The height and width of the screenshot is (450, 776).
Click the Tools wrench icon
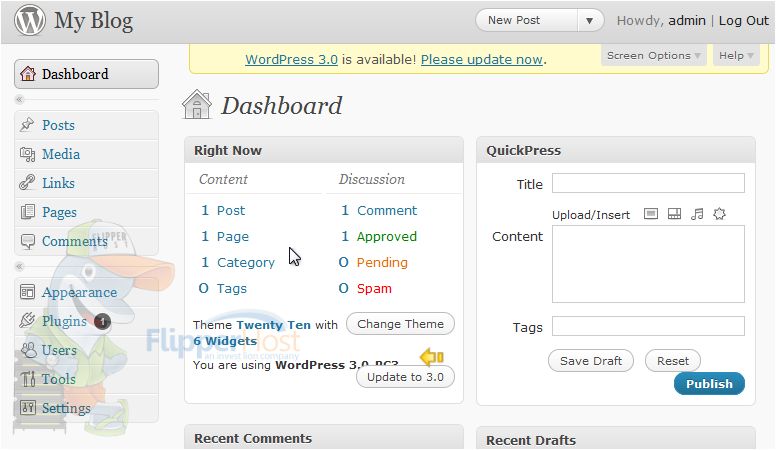(28, 379)
